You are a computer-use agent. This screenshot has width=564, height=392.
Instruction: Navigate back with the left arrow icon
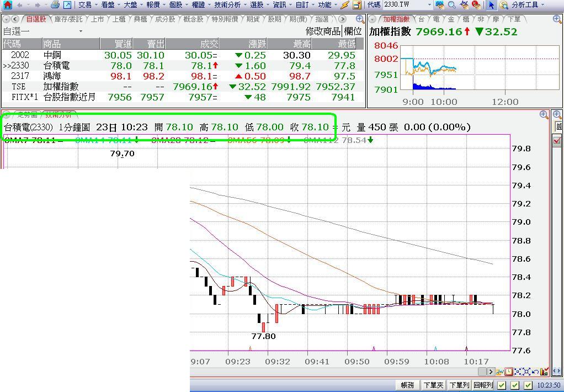19,5
